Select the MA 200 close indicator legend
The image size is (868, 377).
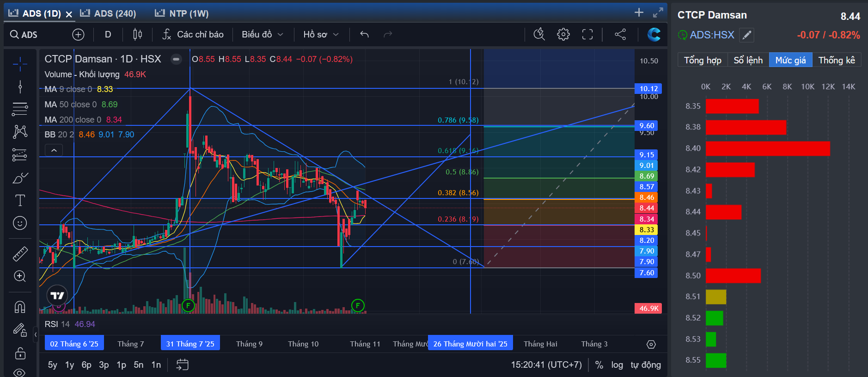[x=83, y=120]
